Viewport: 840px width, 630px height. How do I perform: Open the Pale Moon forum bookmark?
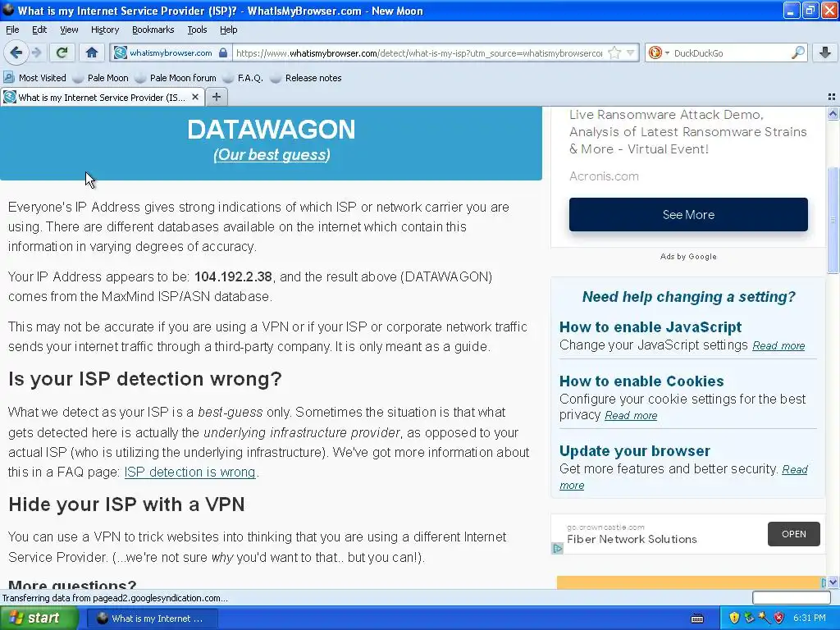(x=176, y=78)
